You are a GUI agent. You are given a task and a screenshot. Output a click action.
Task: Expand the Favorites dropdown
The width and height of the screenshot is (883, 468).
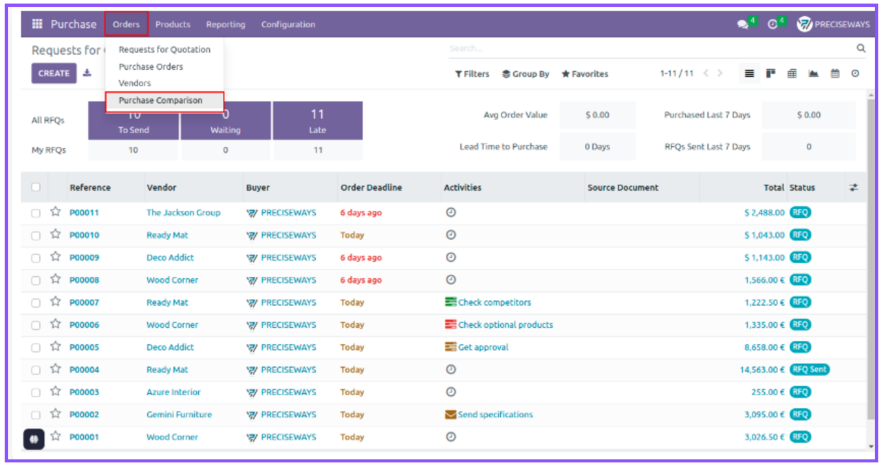coord(585,74)
